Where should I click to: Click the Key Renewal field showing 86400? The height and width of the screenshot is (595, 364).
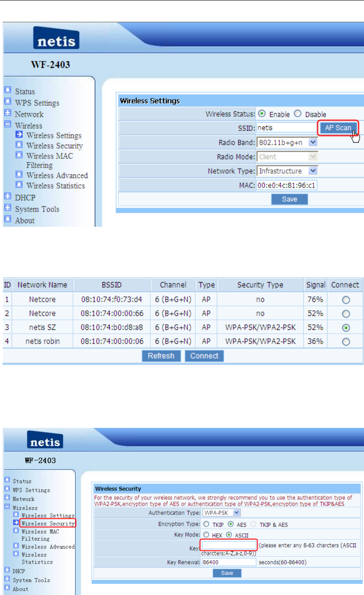click(229, 562)
